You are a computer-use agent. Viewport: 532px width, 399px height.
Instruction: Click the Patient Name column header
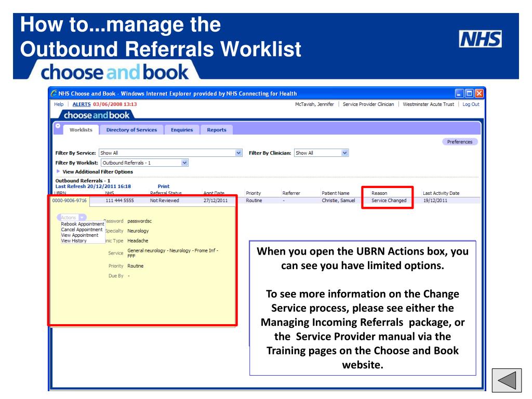click(x=336, y=193)
